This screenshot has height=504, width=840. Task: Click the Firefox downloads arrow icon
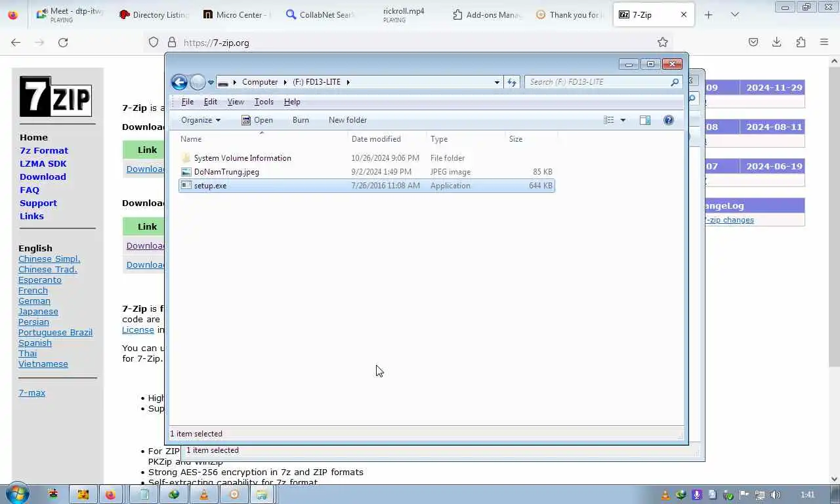pos(777,43)
